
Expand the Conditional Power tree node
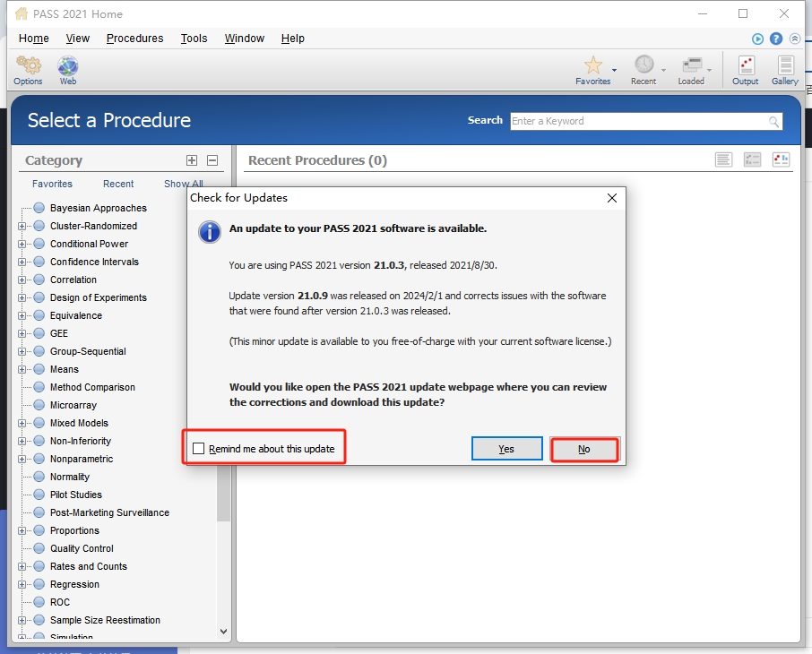point(22,244)
